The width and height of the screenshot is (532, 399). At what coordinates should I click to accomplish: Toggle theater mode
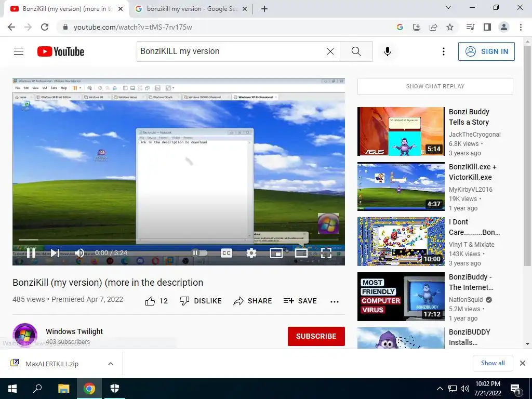(x=301, y=253)
